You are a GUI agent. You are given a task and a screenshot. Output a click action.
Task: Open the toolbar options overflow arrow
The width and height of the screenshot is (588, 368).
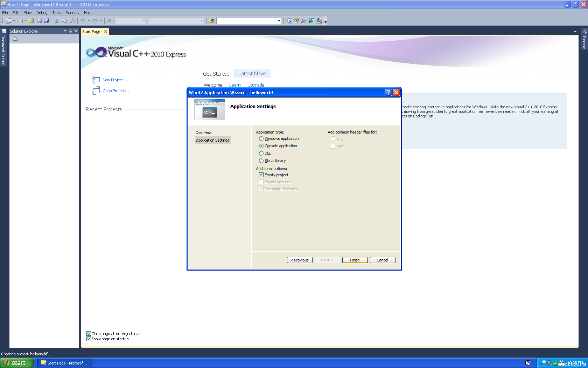pyautogui.click(x=325, y=22)
